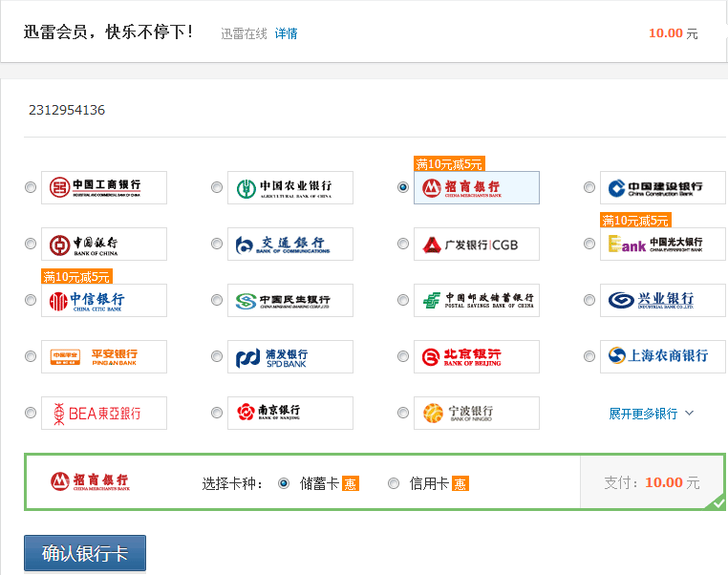The image size is (728, 575).
Task: Select the BEA bank logo
Action: (x=104, y=414)
